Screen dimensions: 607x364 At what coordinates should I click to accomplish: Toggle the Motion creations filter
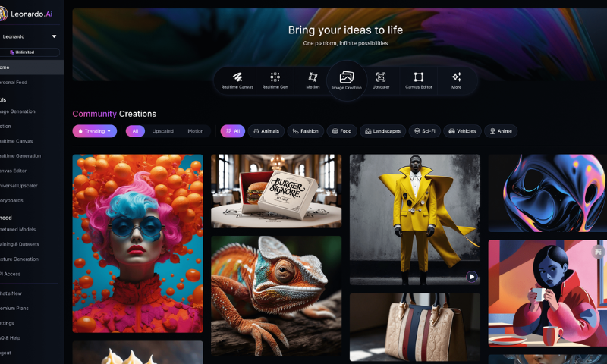[x=195, y=131]
